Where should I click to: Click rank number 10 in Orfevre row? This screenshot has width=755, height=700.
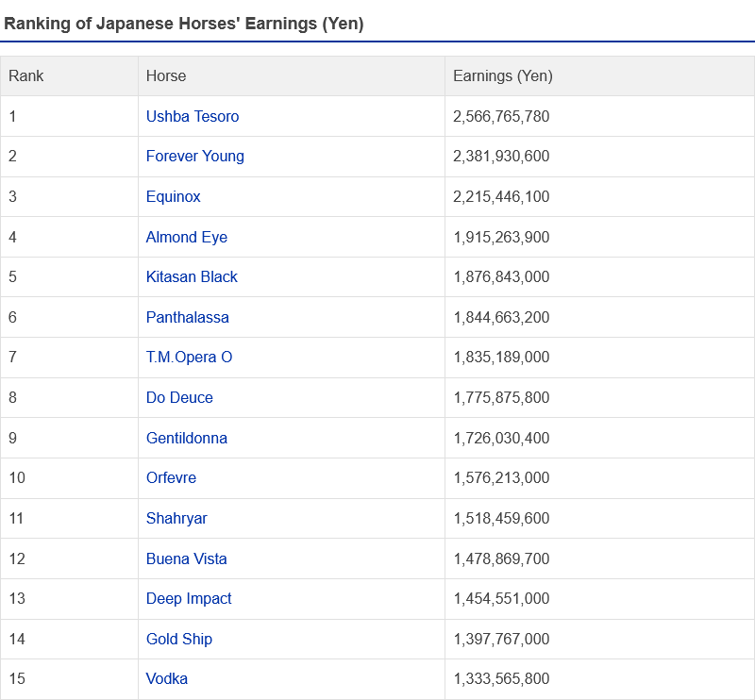tap(17, 477)
